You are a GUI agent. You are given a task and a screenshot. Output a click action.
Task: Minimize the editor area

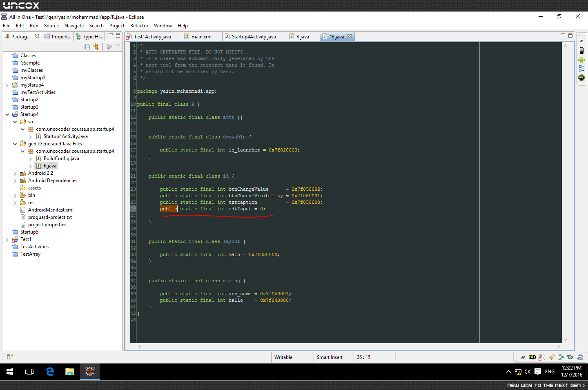563,35
